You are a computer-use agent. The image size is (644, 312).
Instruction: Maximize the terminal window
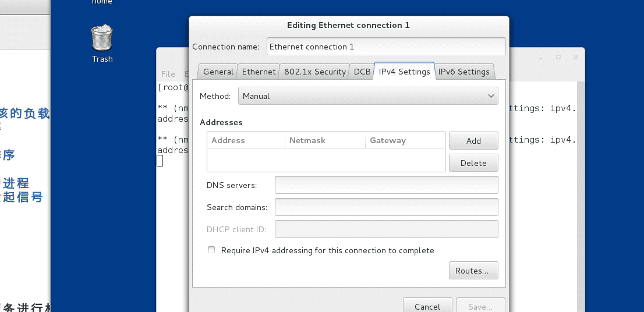coord(558,58)
